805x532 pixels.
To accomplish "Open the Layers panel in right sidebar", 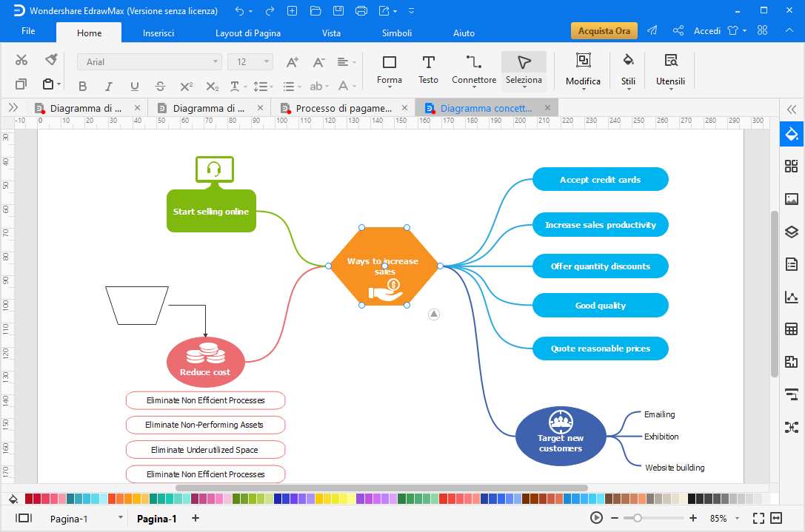I will [792, 232].
